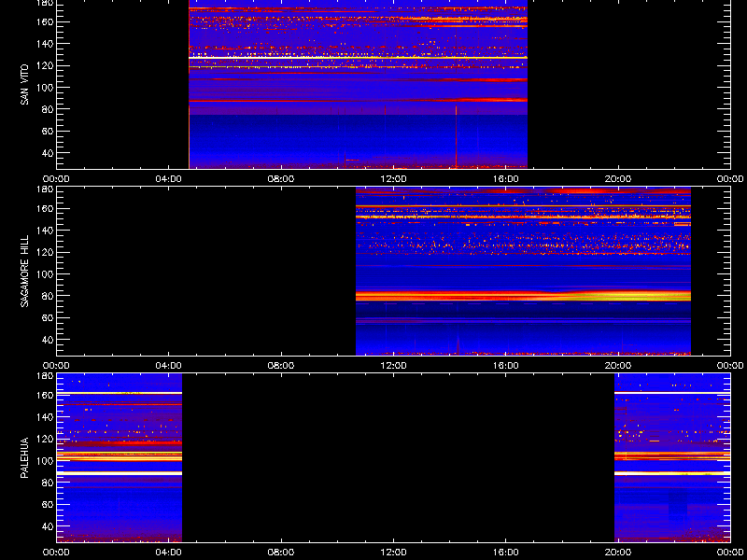747x560 pixels.
Task: Click the 120 frequency tick on Sagamore Hill axis
Action: (45, 252)
